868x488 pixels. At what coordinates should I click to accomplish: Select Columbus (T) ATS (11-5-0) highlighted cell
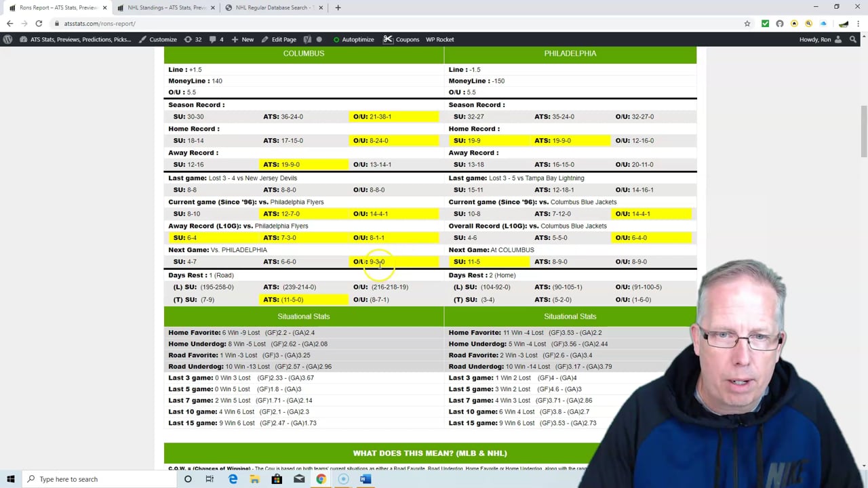[303, 300]
